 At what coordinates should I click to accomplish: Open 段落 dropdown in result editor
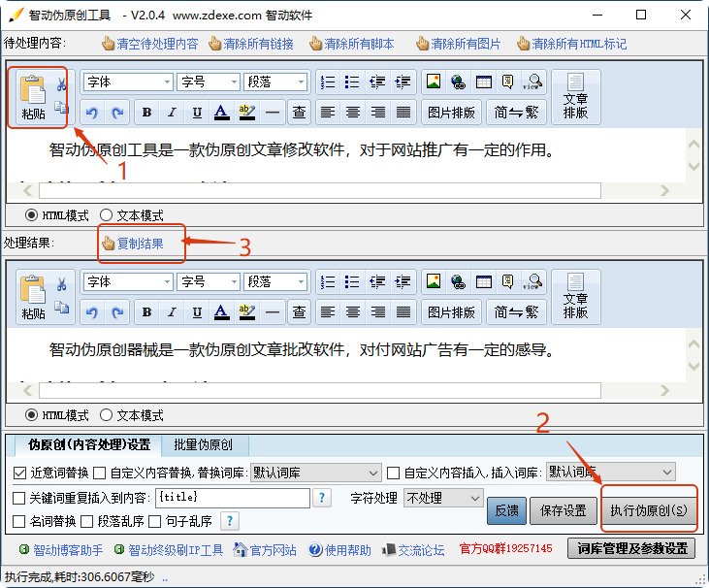274,281
